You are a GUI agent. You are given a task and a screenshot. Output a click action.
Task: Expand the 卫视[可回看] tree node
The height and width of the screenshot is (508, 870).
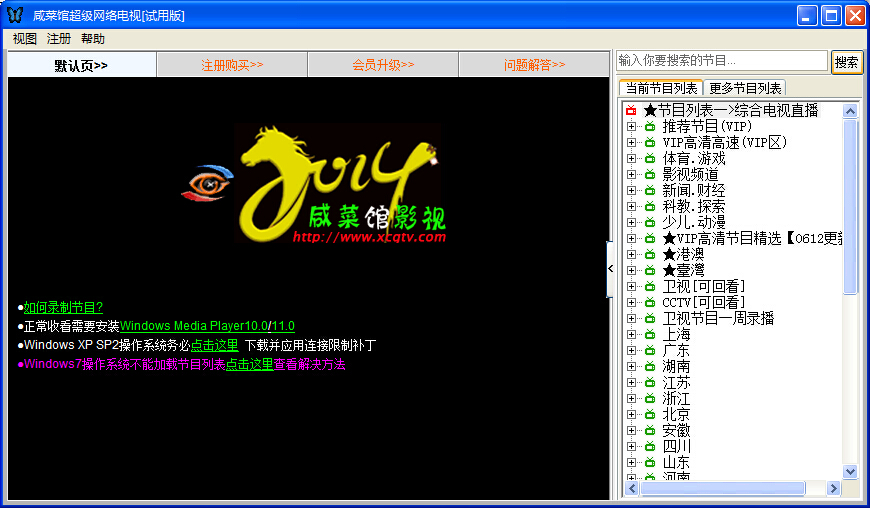(631, 287)
